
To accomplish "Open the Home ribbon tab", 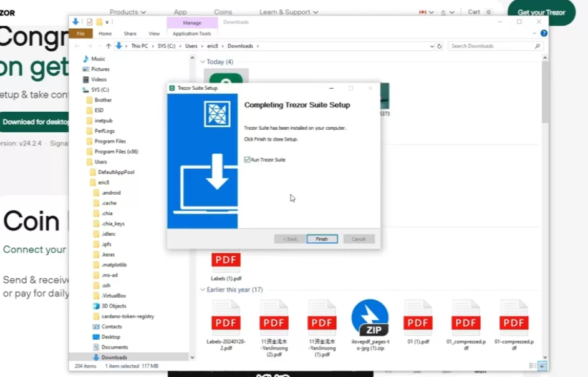I will 105,34.
